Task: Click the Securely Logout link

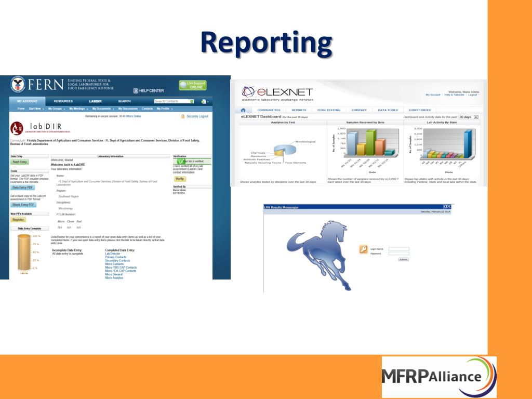Action: [x=197, y=116]
